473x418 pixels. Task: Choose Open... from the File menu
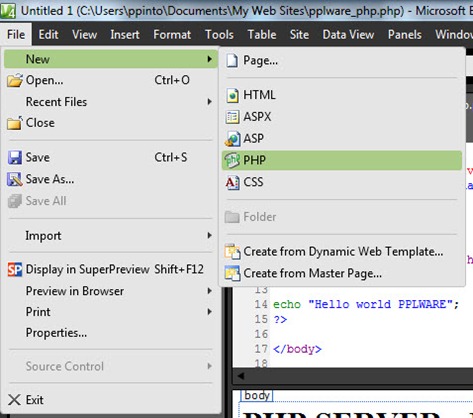111,80
